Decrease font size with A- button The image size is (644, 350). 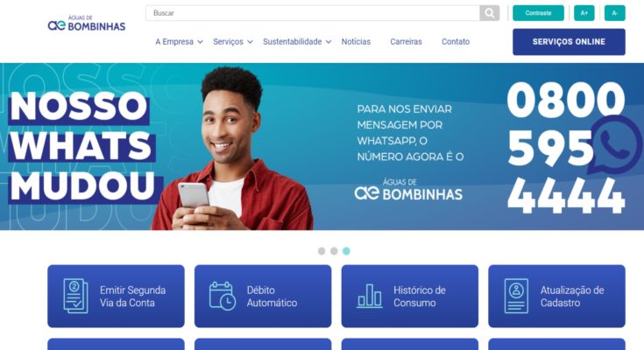click(615, 13)
